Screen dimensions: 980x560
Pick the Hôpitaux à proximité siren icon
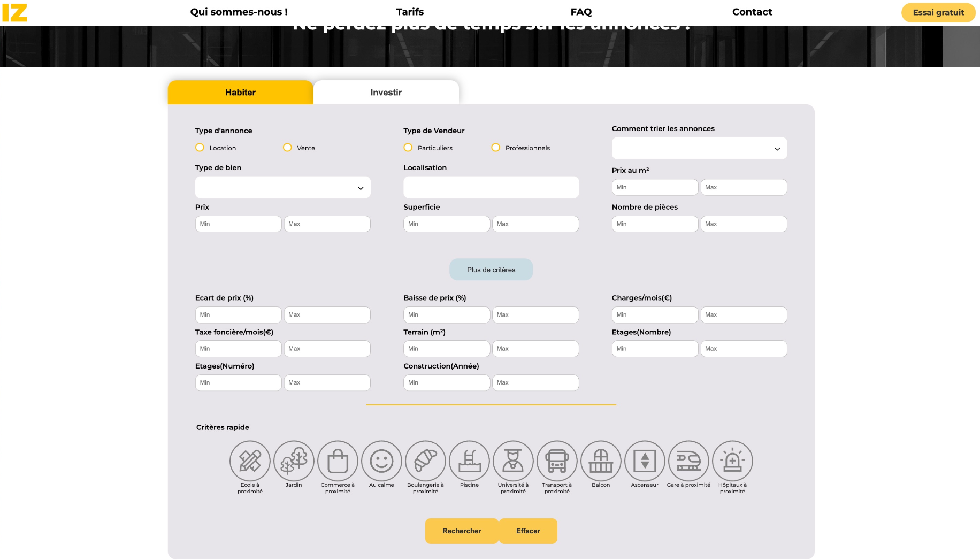pyautogui.click(x=732, y=461)
